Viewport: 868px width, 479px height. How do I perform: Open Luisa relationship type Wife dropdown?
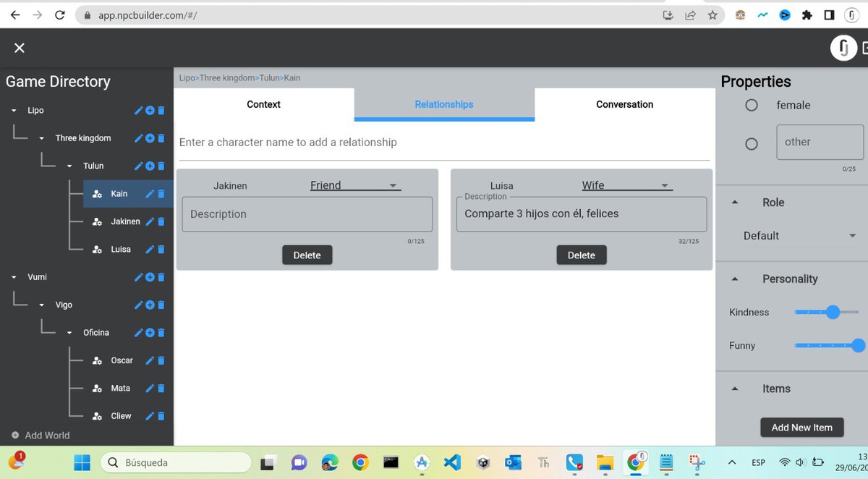tap(627, 185)
